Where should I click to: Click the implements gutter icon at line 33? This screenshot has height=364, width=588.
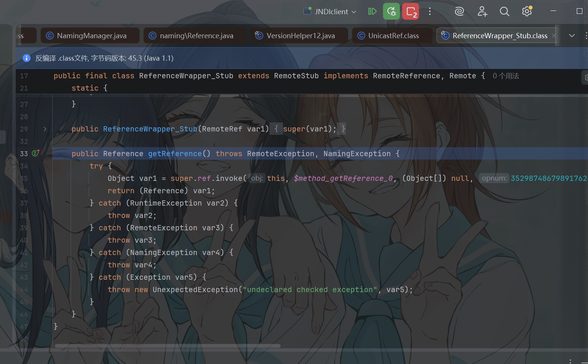36,153
